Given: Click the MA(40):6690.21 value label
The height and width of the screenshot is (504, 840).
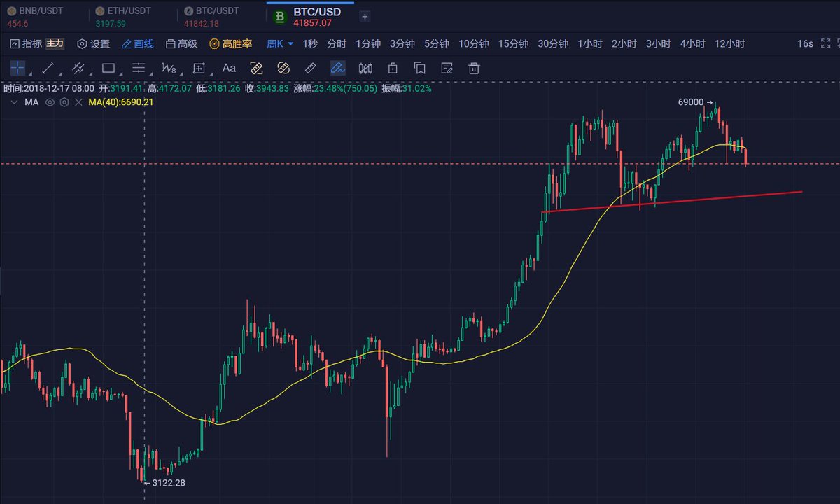Looking at the screenshot, I should [x=120, y=102].
